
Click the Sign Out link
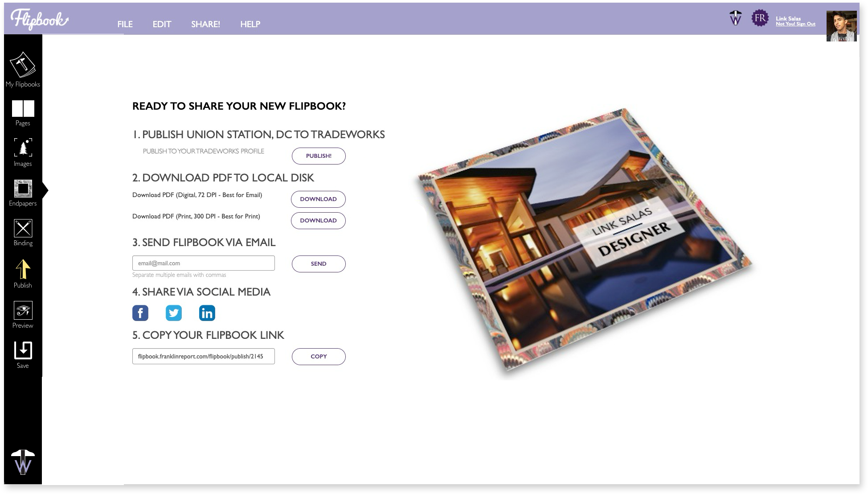tap(806, 24)
